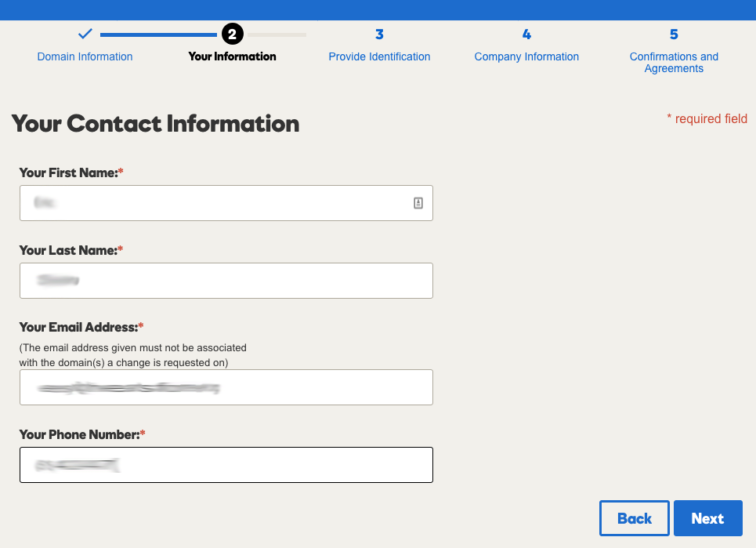Viewport: 756px width, 548px height.
Task: Click the blue progress bar segment
Action: 158,34
